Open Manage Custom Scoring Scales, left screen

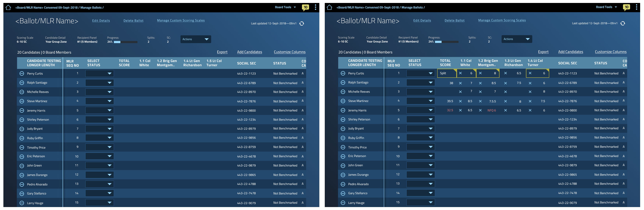[x=181, y=20]
